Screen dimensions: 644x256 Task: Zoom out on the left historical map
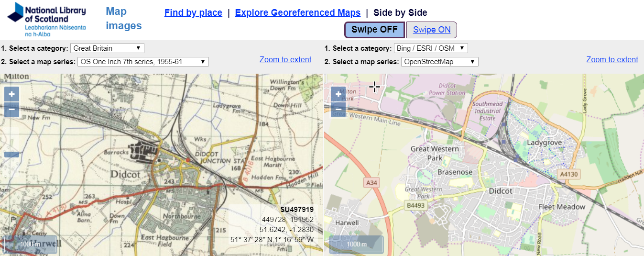[11, 110]
